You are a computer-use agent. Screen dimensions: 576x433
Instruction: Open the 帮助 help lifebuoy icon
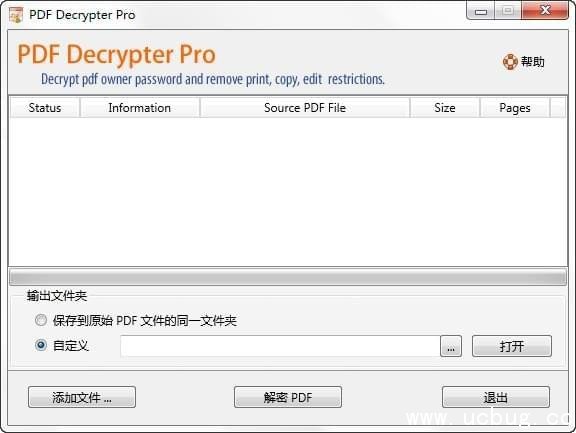[x=510, y=62]
